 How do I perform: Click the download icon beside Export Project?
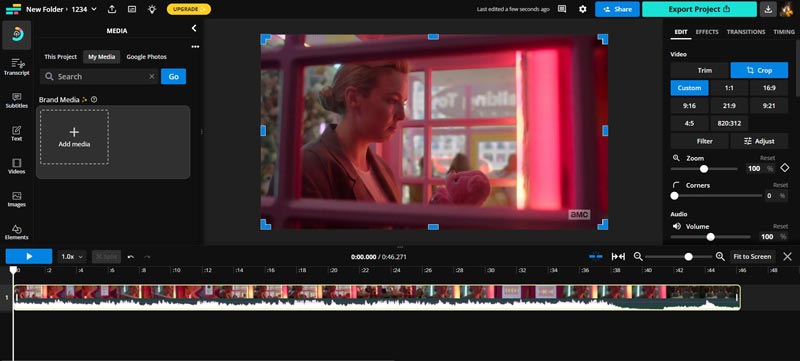pyautogui.click(x=768, y=9)
